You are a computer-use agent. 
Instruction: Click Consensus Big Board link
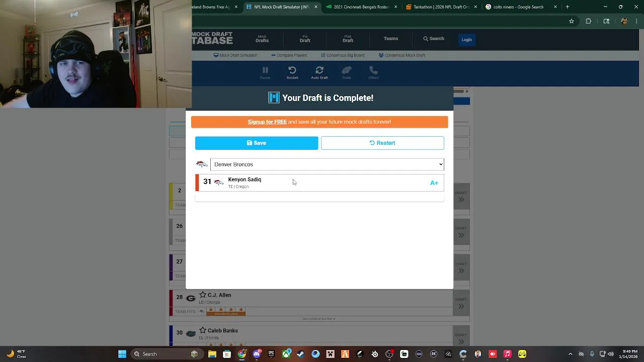coord(343,55)
